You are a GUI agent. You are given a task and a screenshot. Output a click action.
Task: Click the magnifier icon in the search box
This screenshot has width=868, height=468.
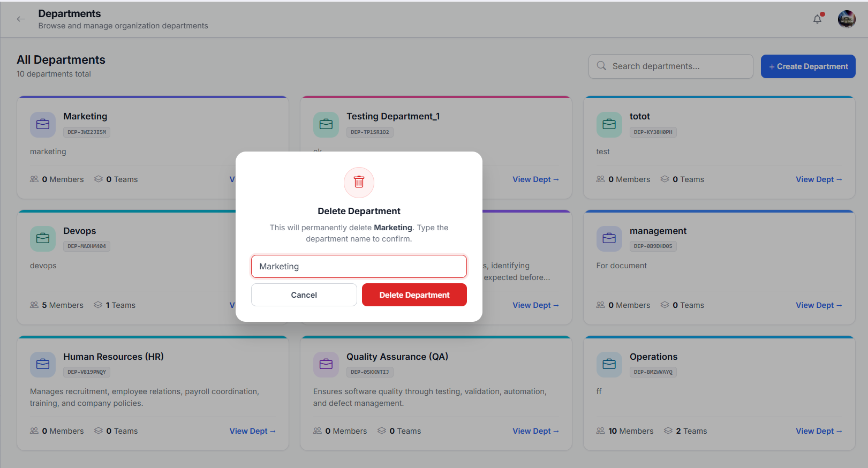click(x=601, y=66)
